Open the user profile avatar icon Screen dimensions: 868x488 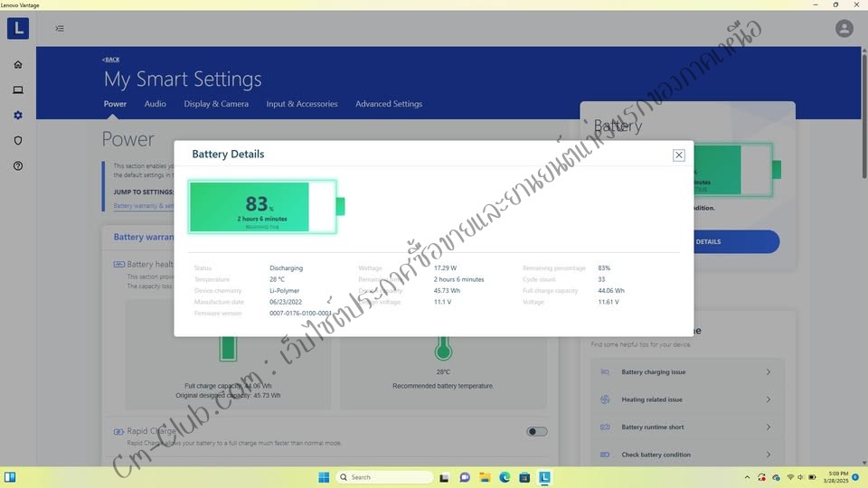[844, 28]
